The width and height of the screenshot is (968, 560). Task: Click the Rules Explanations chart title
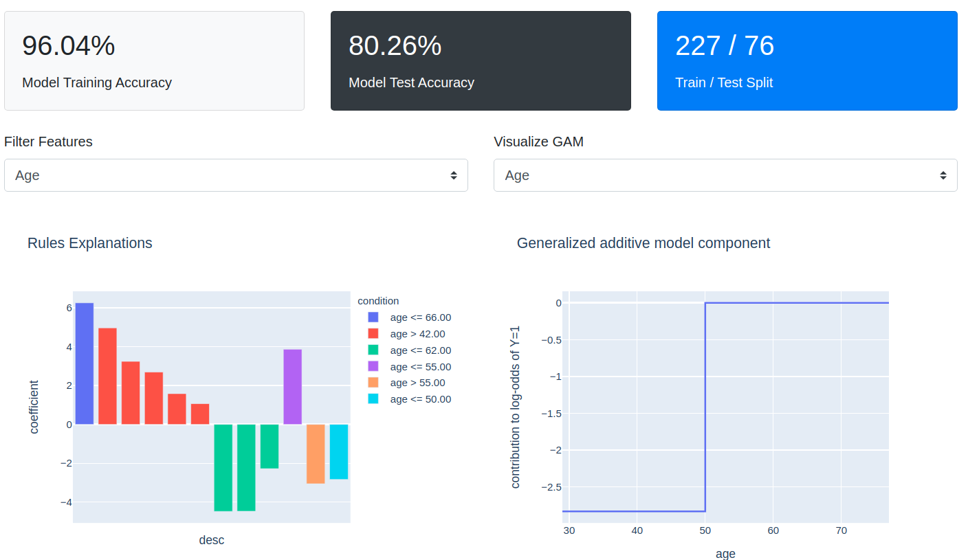(x=90, y=243)
